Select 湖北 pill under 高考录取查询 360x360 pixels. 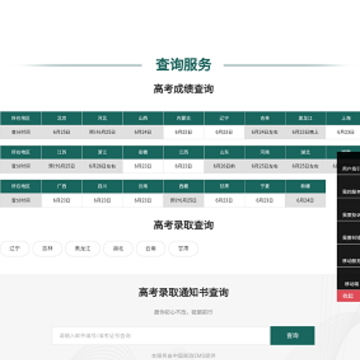tap(118, 249)
